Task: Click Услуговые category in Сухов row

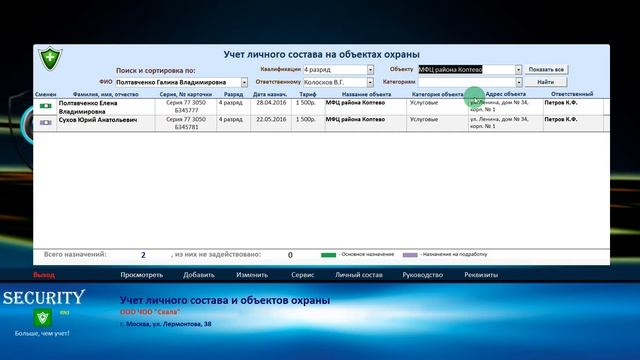Action: coord(424,120)
